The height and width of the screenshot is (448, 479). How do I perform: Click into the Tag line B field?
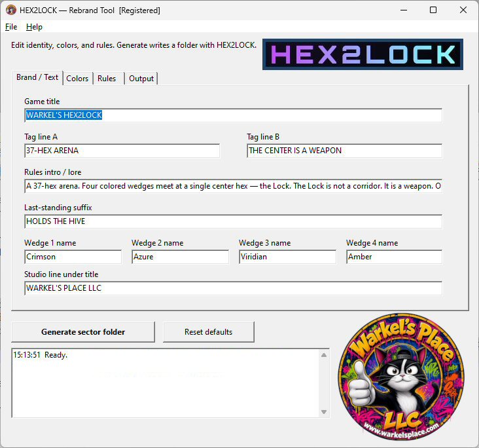(344, 151)
